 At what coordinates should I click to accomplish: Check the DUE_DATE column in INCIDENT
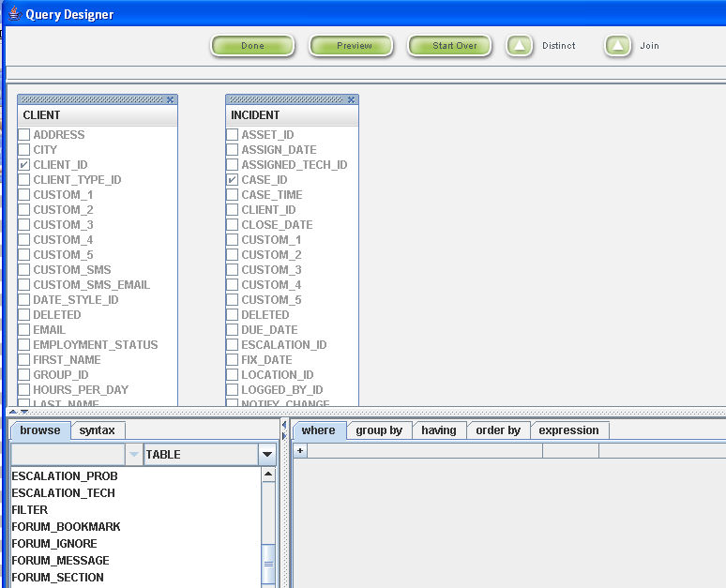pos(233,330)
